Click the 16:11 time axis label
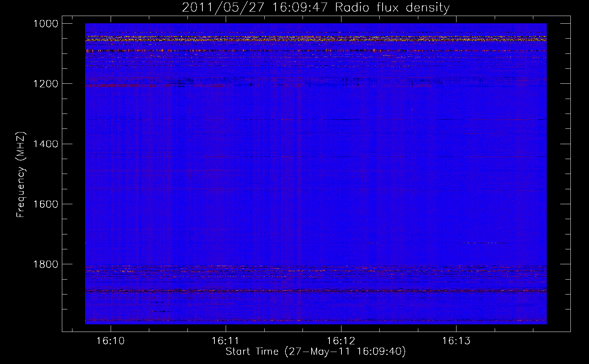The width and height of the screenshot is (589, 364). click(225, 341)
